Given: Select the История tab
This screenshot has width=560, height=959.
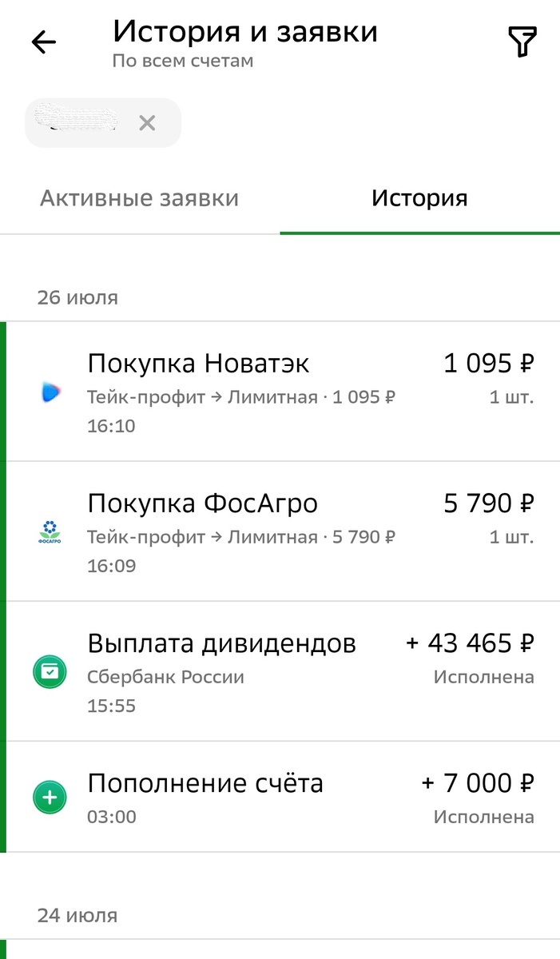Looking at the screenshot, I should pos(419,197).
